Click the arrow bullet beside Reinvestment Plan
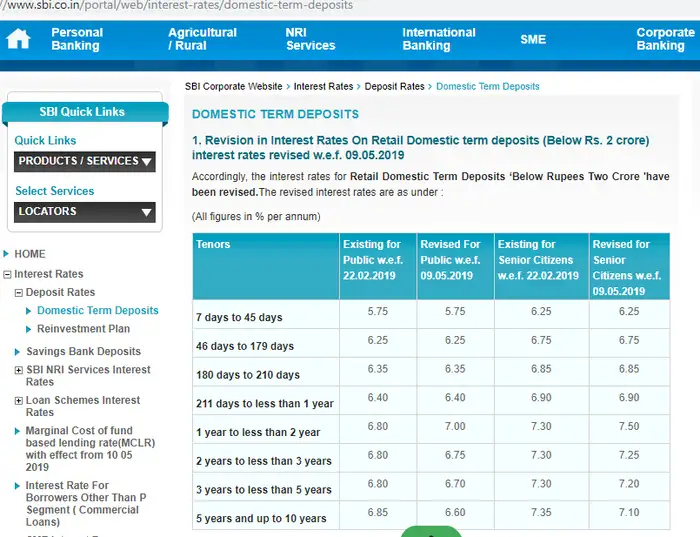The width and height of the screenshot is (700, 537). pyautogui.click(x=28, y=329)
